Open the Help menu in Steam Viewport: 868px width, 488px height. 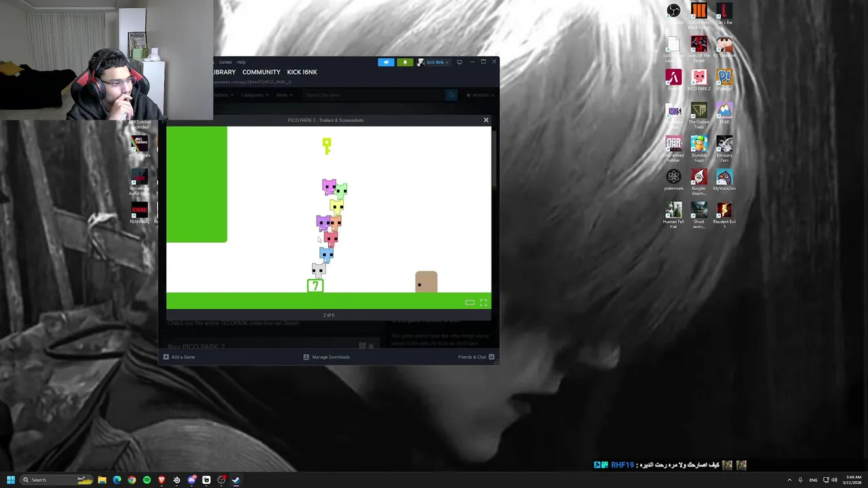(241, 62)
